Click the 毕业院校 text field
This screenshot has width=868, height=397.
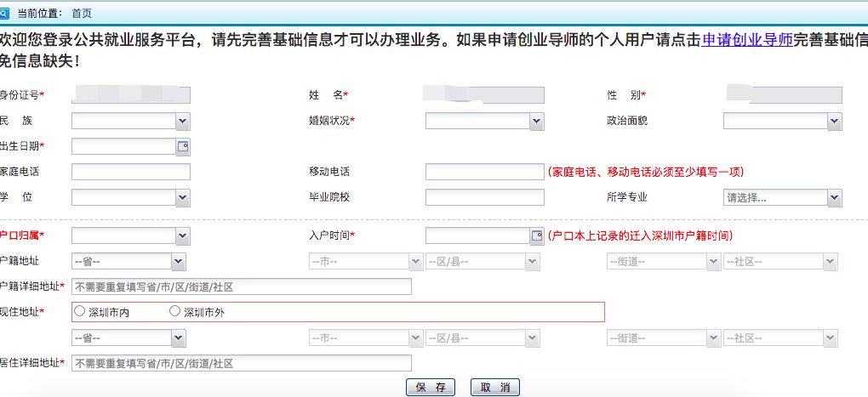[x=484, y=197]
